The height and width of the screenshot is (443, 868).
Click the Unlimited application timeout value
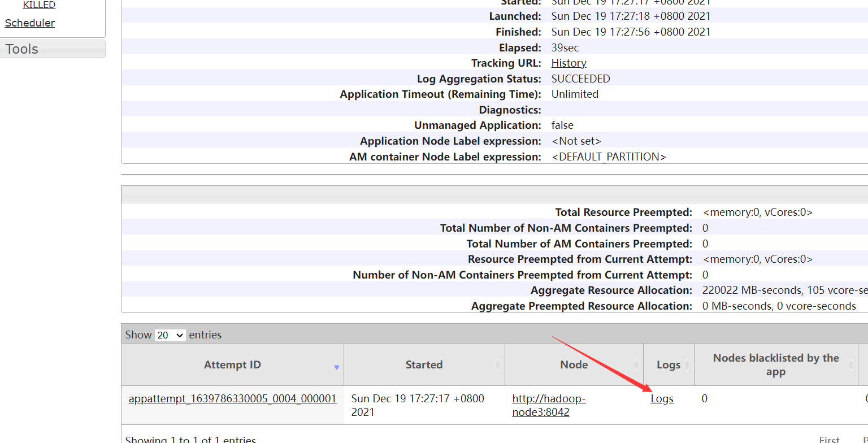pos(575,94)
